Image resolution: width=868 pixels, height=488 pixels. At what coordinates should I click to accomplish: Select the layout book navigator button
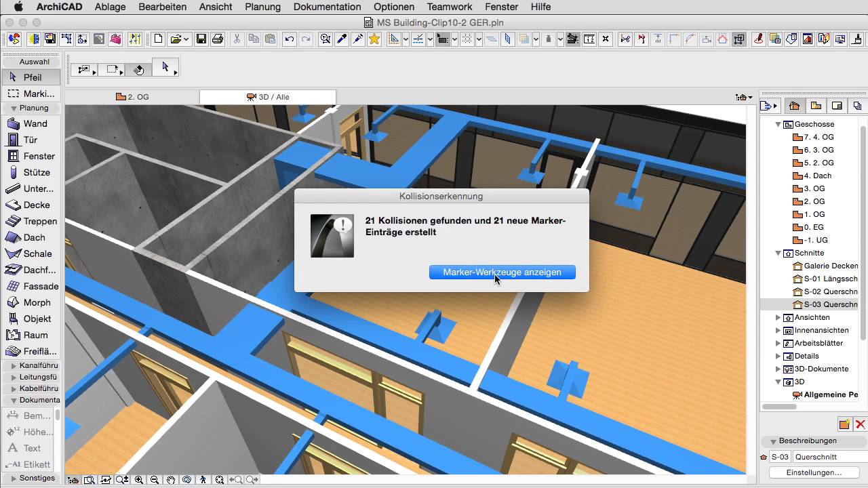coord(837,106)
